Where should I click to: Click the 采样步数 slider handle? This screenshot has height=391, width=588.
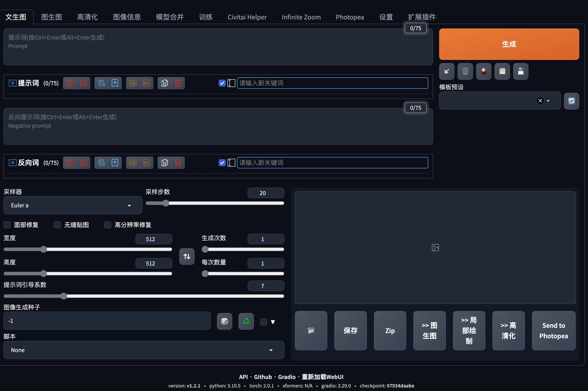166,203
